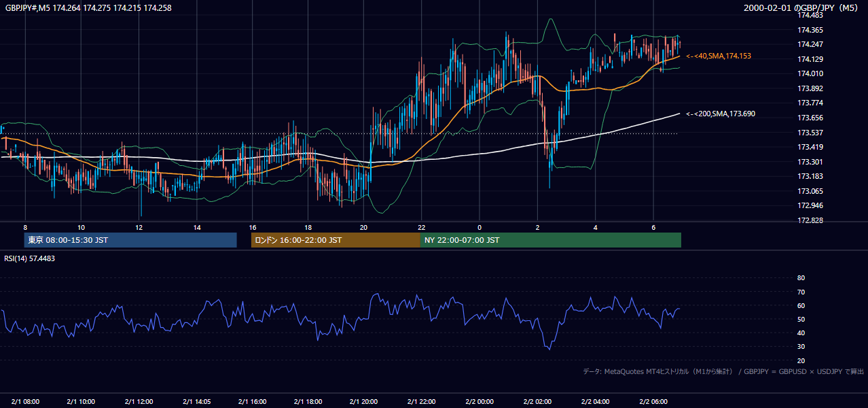Click hour label 16 under the price chart

point(252,227)
